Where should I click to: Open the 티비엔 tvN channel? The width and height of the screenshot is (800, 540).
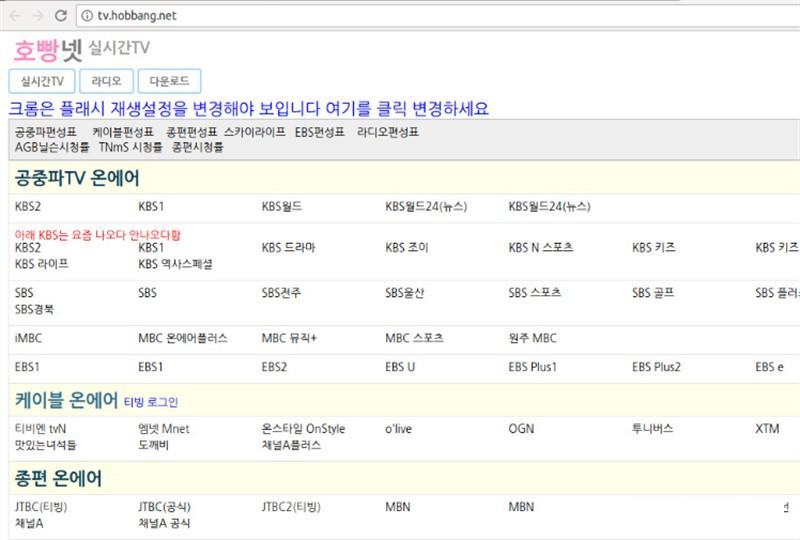coord(40,429)
